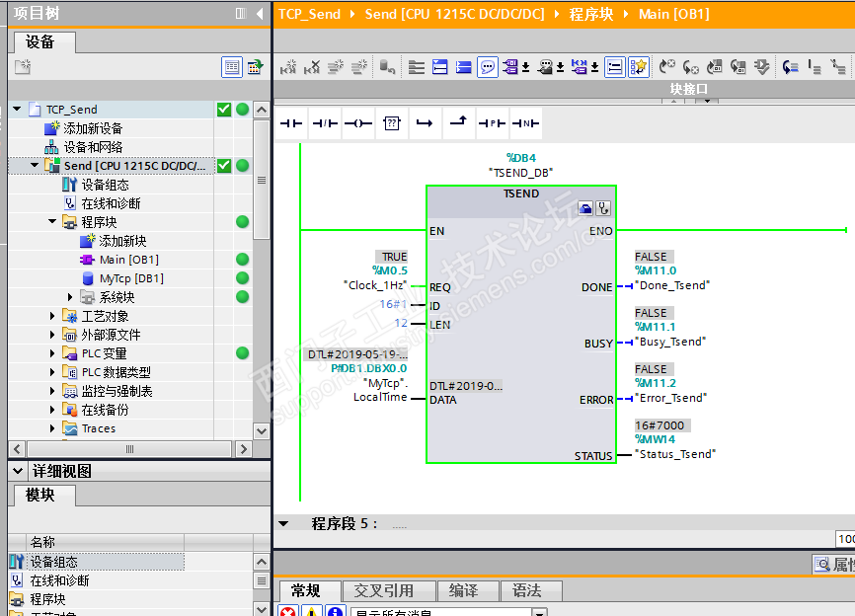Open Main [OB1] in project tree
Viewport: 855px width, 616px height.
click(128, 260)
